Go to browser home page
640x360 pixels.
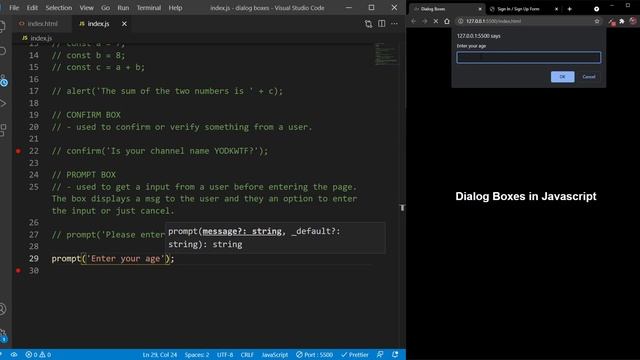pyautogui.click(x=447, y=21)
